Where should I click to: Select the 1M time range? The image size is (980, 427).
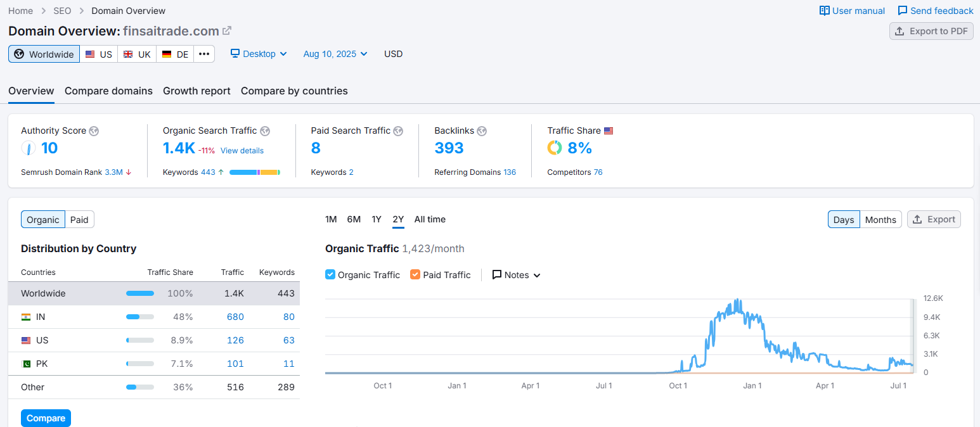(331, 219)
